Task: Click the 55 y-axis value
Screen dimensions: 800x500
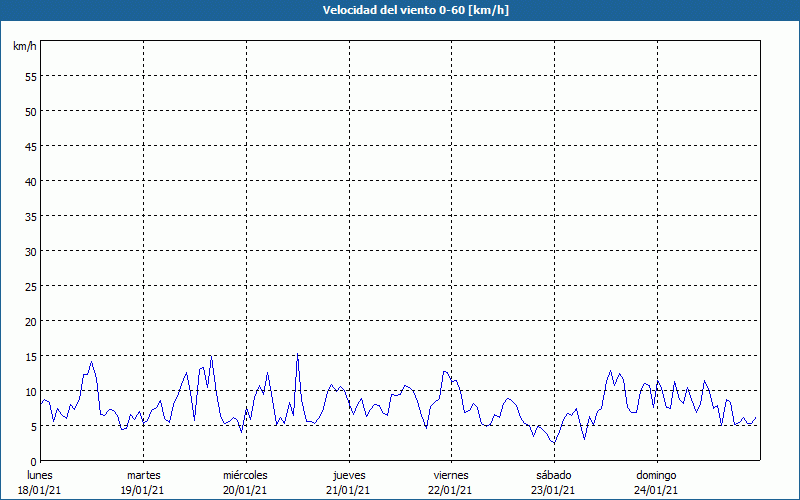Action: [31, 77]
